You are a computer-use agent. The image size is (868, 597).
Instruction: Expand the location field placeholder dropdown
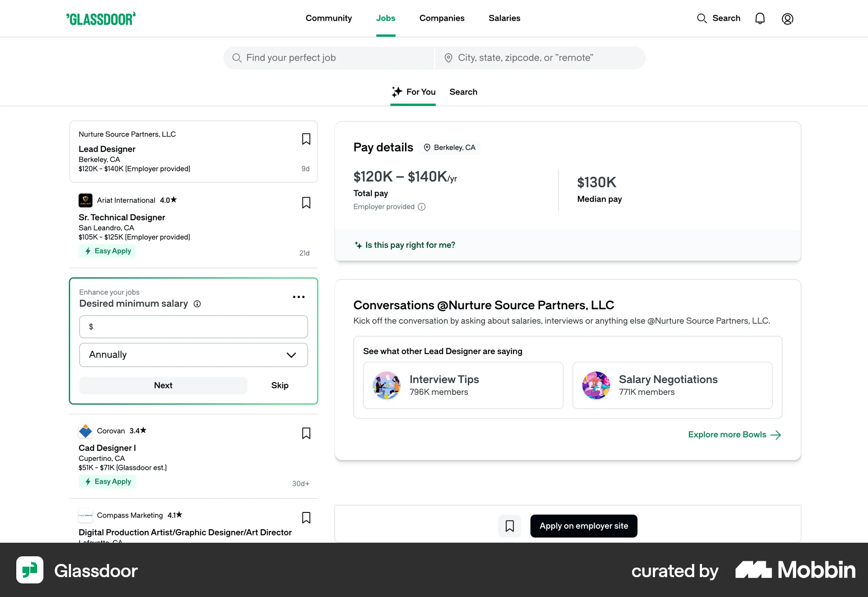pyautogui.click(x=541, y=57)
